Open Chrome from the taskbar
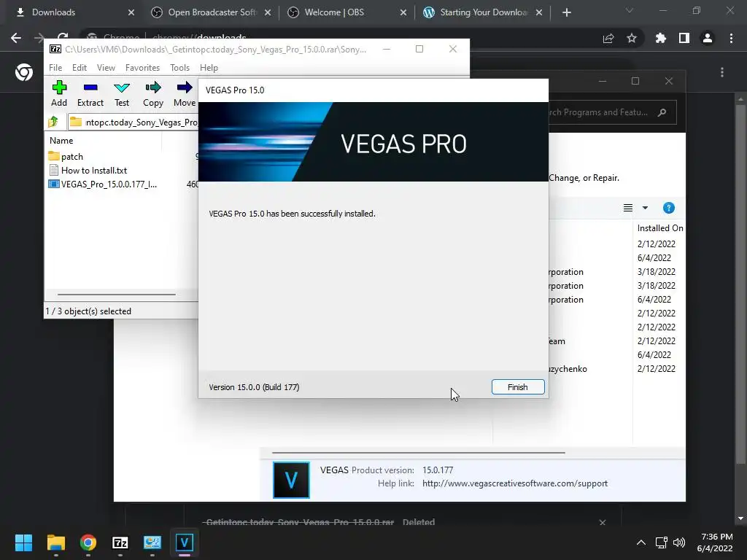The image size is (747, 560). click(x=88, y=542)
